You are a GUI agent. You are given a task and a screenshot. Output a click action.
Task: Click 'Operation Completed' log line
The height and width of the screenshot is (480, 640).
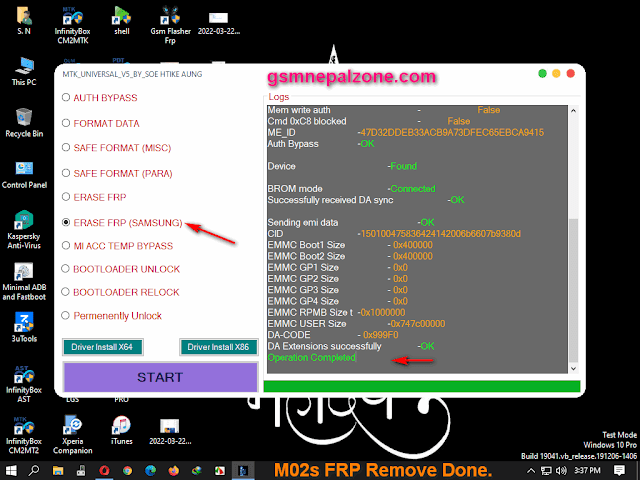click(312, 358)
